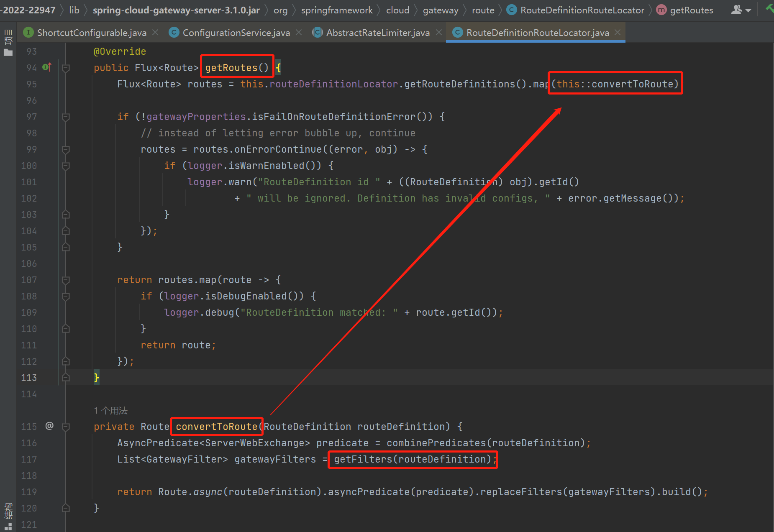Viewport: 774px width, 532px height.
Task: Click the 'instead of letting error bubble up' comment
Action: (x=278, y=133)
